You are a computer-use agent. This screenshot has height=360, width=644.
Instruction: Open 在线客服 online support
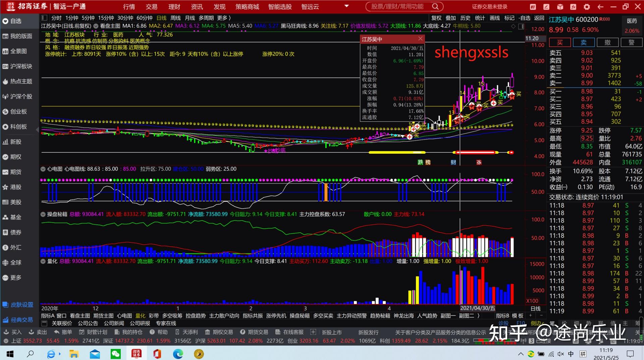coord(289,332)
